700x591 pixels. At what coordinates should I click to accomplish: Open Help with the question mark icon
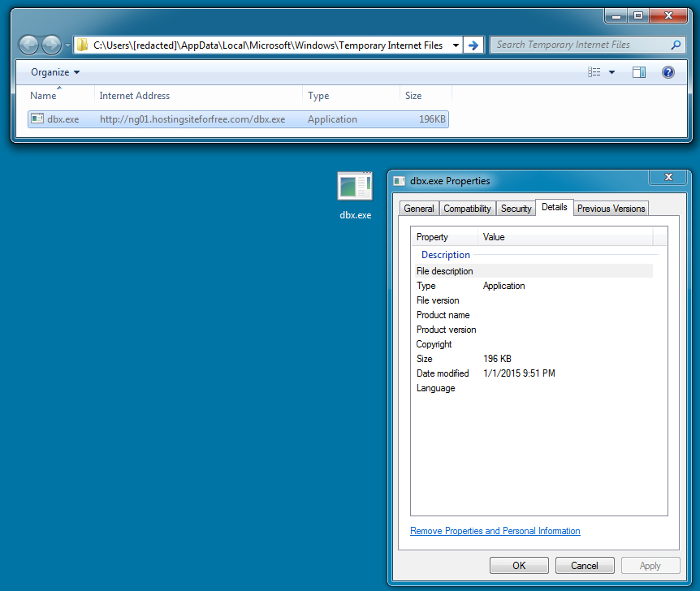point(668,72)
